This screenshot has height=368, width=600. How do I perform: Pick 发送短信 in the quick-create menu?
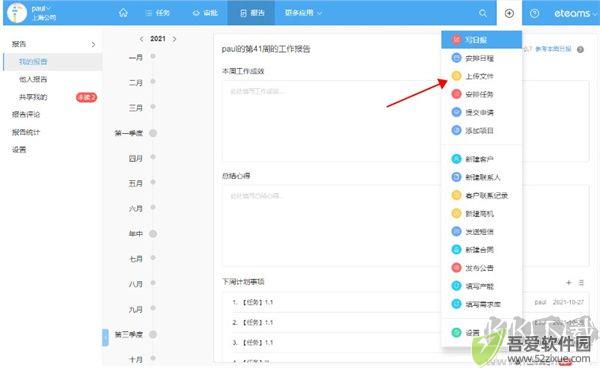481,232
